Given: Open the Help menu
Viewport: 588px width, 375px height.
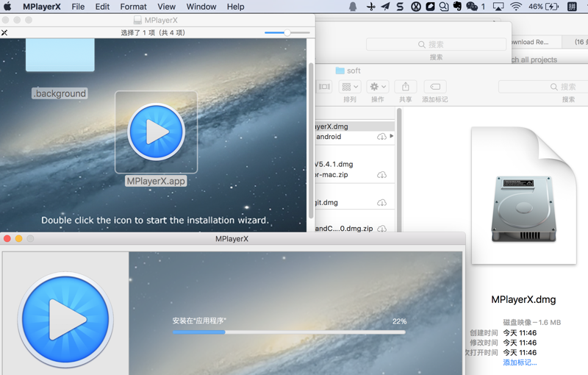Looking at the screenshot, I should pos(235,7).
